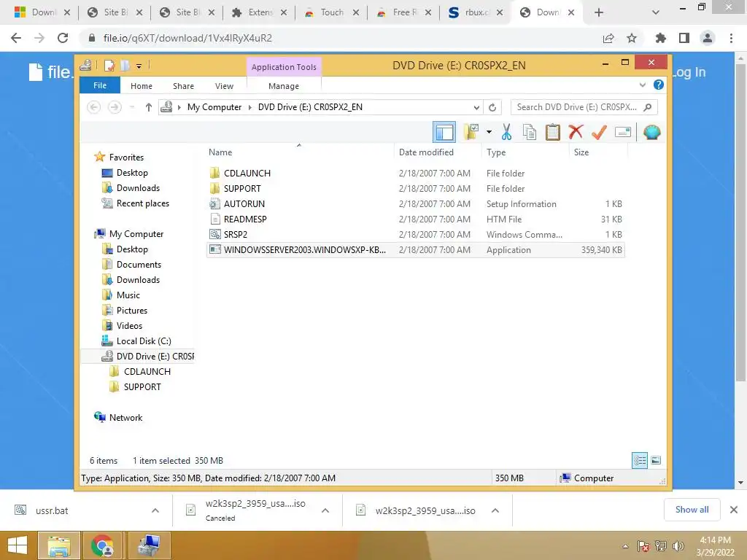Image resolution: width=747 pixels, height=560 pixels.
Task: Toggle the navigation pane layout button
Action: coord(444,133)
